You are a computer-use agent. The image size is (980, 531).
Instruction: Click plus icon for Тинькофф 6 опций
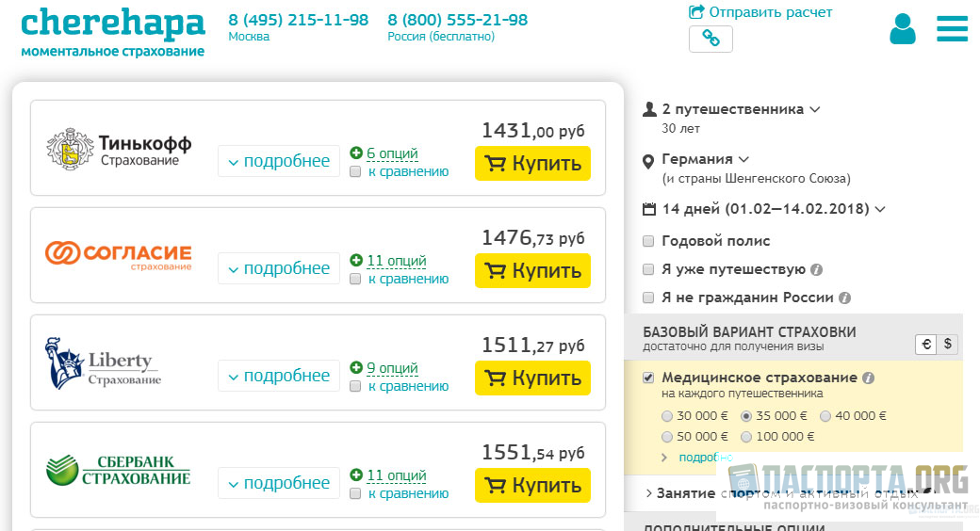[x=356, y=153]
